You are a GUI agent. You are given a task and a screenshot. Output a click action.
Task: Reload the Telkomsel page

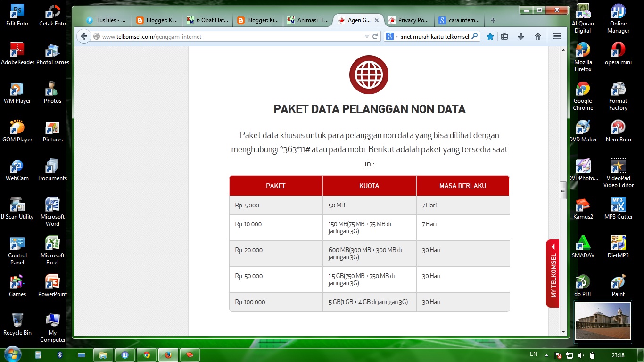tap(375, 36)
